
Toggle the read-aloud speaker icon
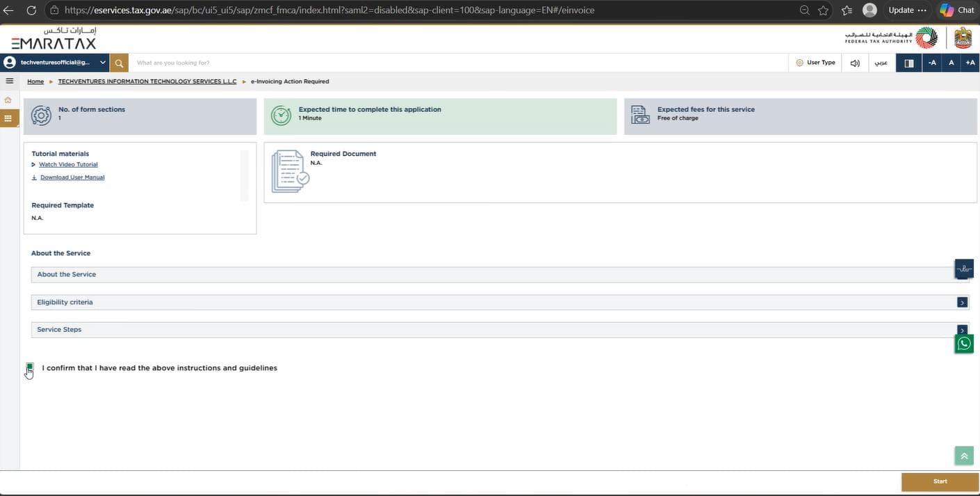pyautogui.click(x=855, y=63)
